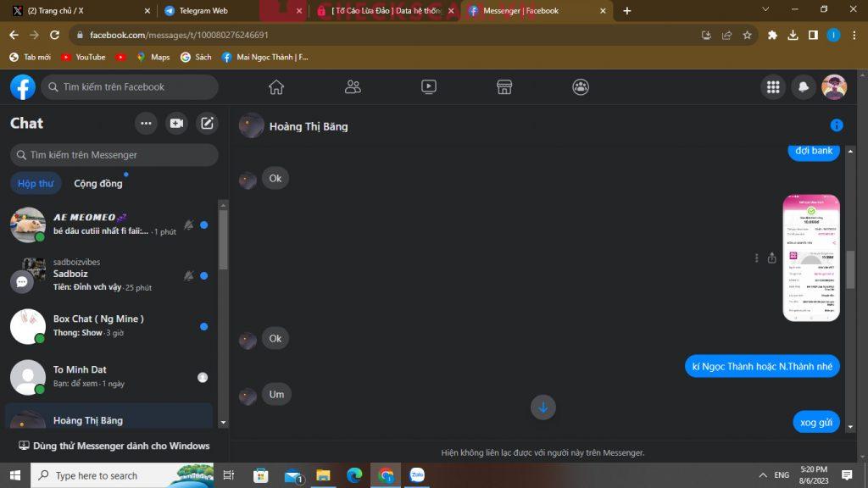Open the Facebook Watch video icon

click(x=428, y=87)
